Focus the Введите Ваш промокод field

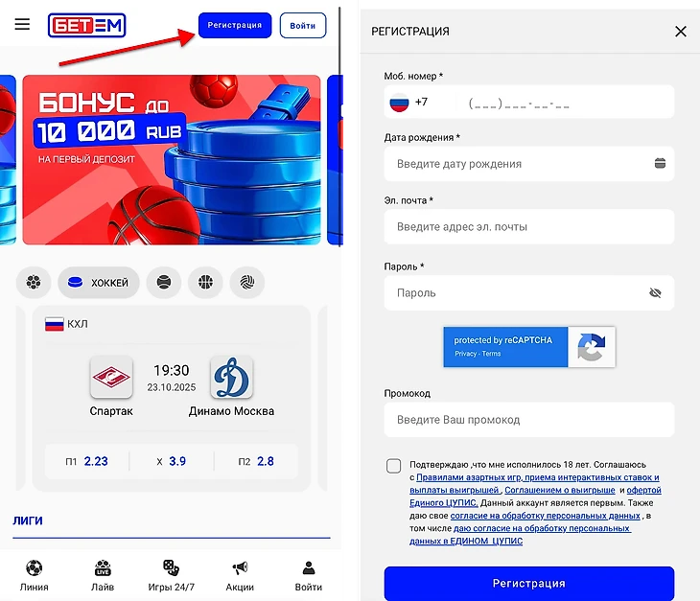click(x=529, y=420)
